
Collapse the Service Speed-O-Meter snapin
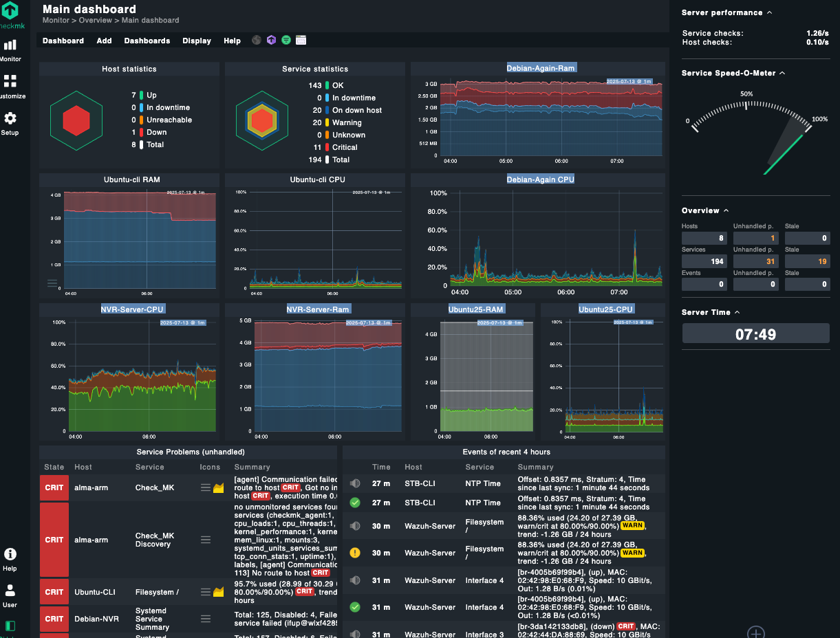[x=782, y=73]
